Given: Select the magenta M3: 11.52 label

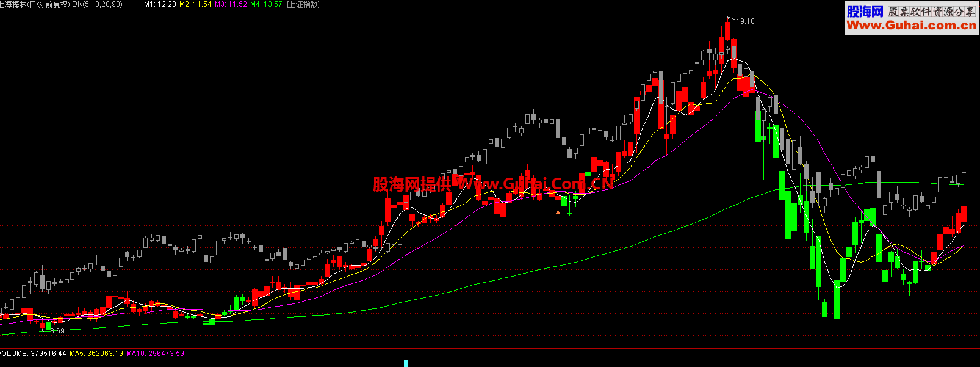Looking at the screenshot, I should (231, 4).
